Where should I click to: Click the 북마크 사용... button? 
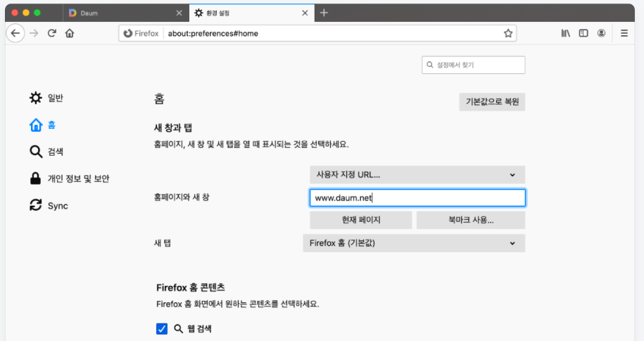471,220
